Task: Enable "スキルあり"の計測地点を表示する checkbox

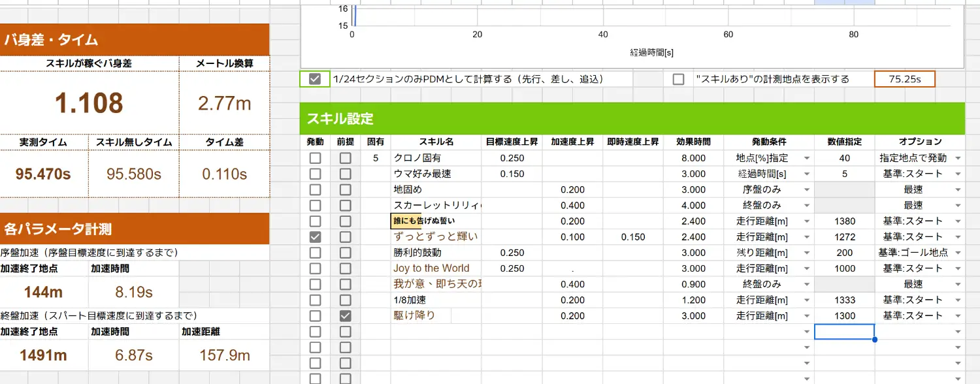Action: (x=679, y=79)
